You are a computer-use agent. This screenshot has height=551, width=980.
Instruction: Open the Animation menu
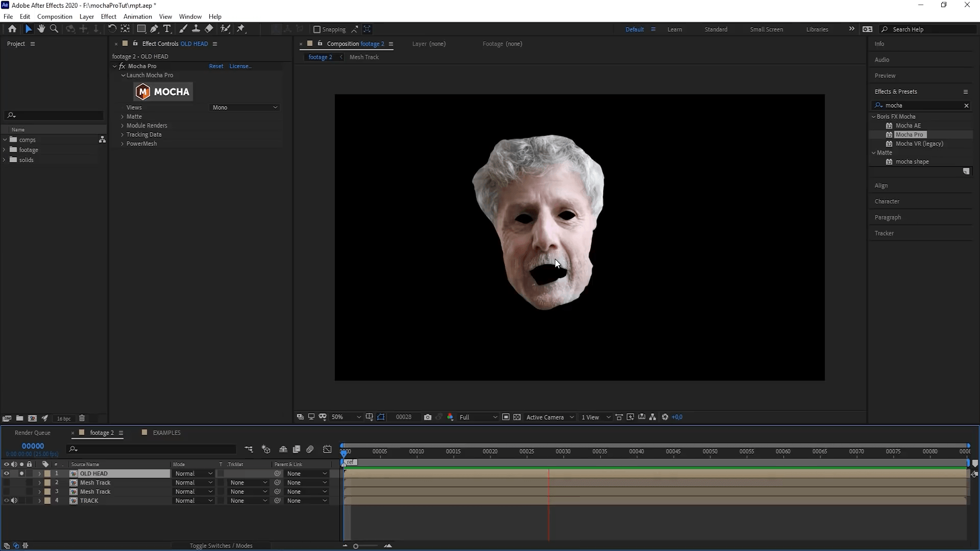point(137,16)
